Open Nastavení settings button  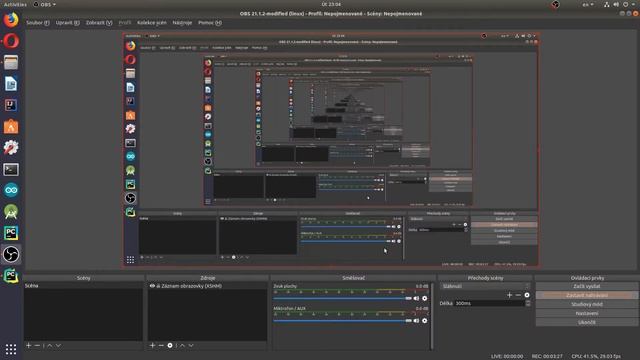[587, 313]
